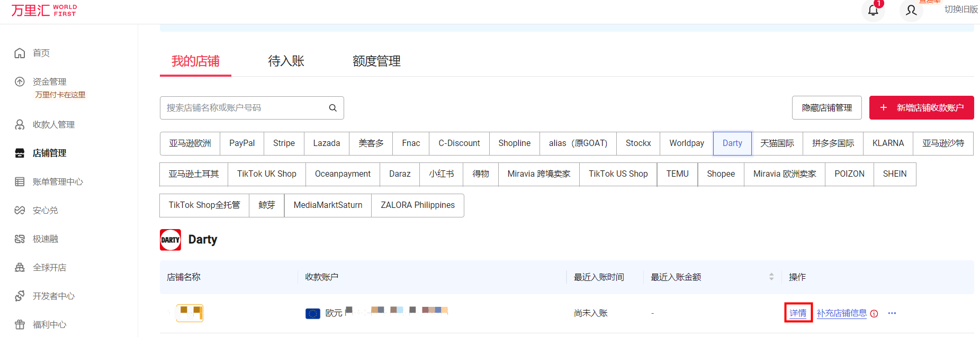Viewport: 980px width, 337px height.
Task: Click the 福利中心 gift icon
Action: point(20,324)
